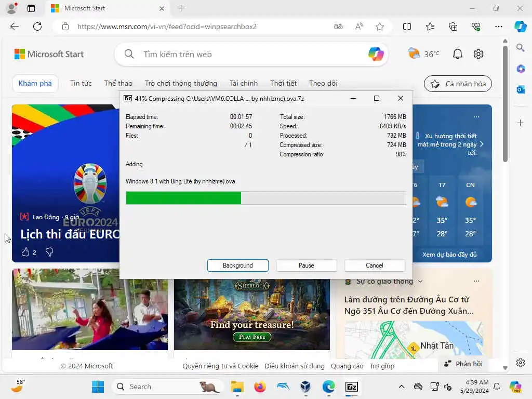Open MSN page settings gear
This screenshot has height=399, width=532.
478,54
